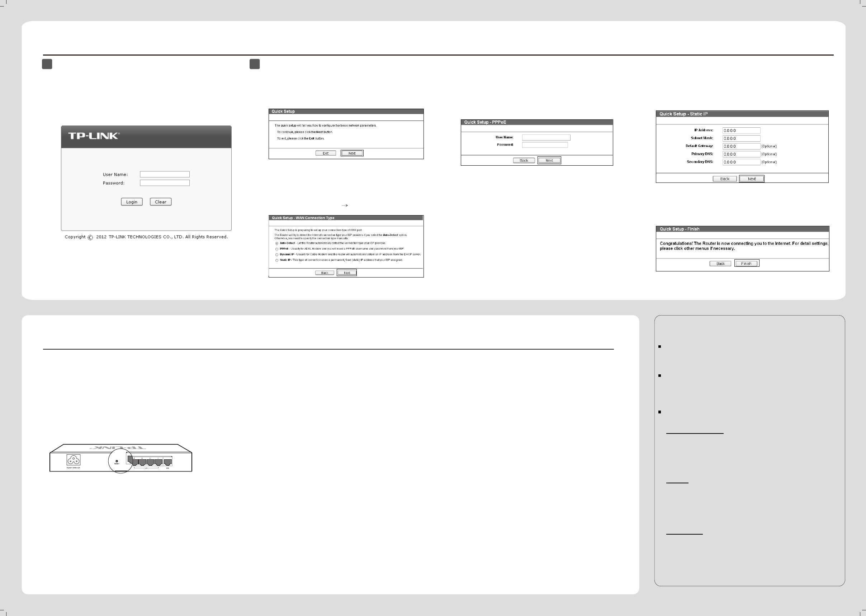866x616 pixels.
Task: Click the PPPoE Password input field
Action: pos(545,145)
